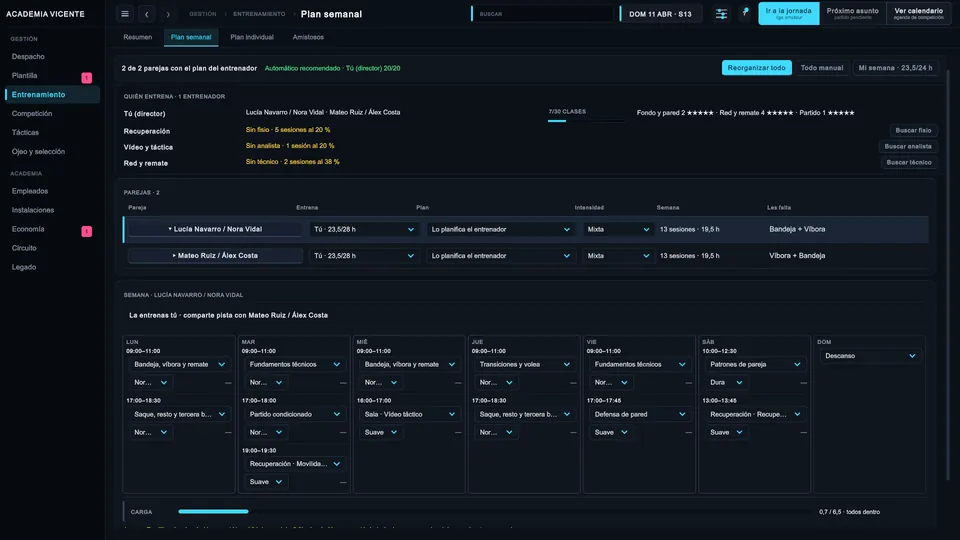Click the pink notification badge beside Plantilla
The image size is (960, 540).
87,78
